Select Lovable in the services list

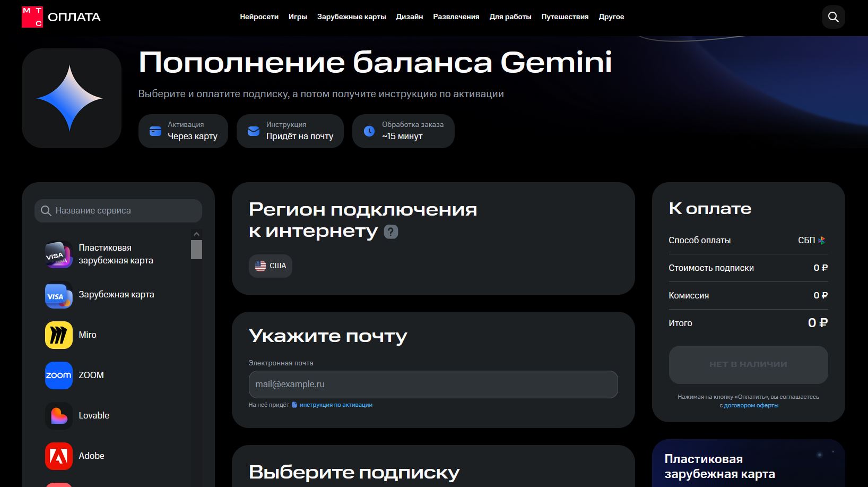[58, 415]
